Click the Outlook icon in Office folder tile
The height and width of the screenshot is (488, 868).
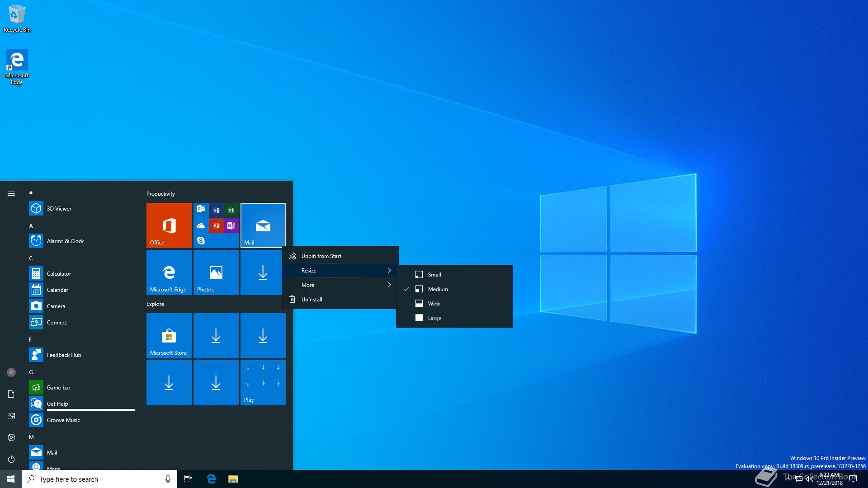point(201,209)
